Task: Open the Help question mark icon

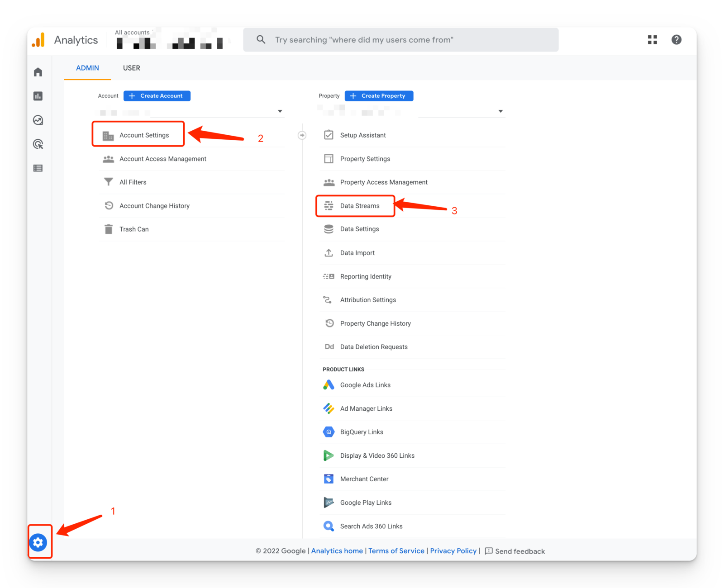Action: coord(676,40)
